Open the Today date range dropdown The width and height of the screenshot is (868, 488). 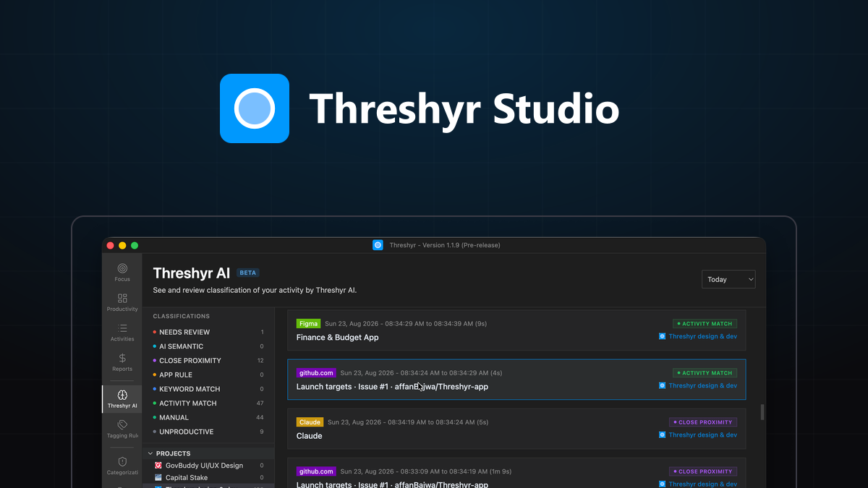[728, 279]
